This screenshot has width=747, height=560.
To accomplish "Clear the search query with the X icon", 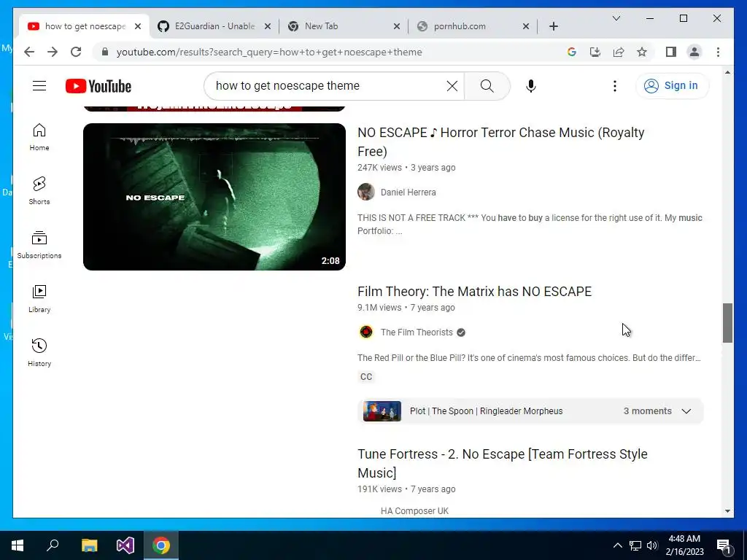I will click(x=452, y=86).
